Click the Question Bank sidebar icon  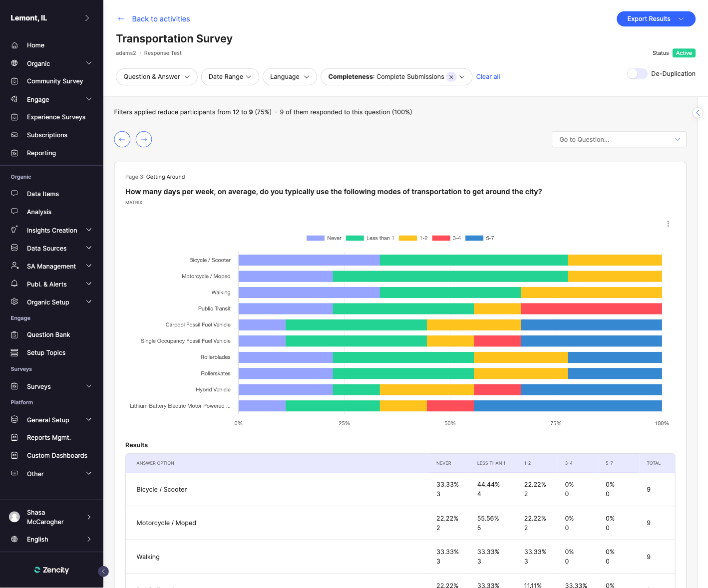(x=14, y=335)
